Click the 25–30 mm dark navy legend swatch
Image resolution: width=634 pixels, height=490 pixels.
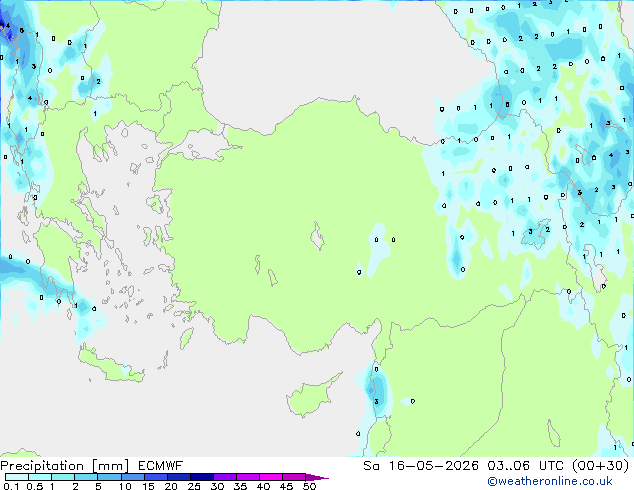[x=201, y=477]
